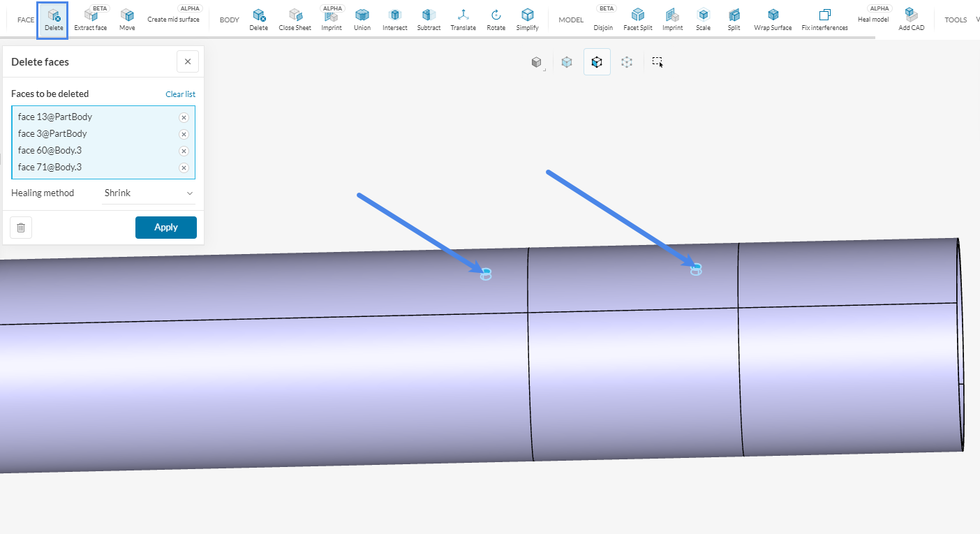Open the Create mid surface tool
Viewport: 980px width, 534px height.
pos(174,19)
